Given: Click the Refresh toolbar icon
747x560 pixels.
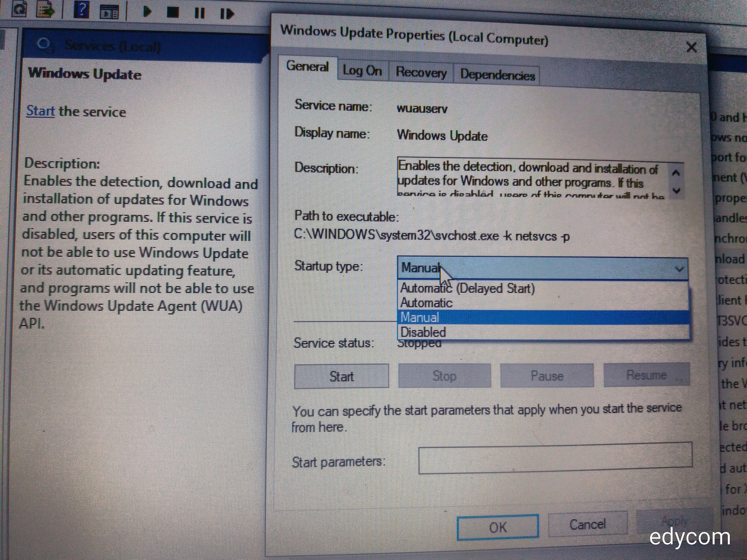Looking at the screenshot, I should coord(18,9).
